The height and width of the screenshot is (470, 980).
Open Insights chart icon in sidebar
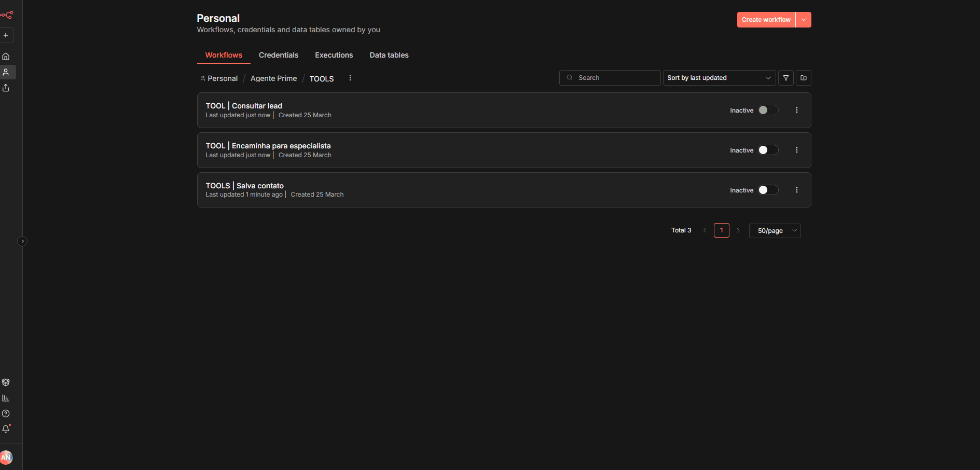(x=6, y=398)
